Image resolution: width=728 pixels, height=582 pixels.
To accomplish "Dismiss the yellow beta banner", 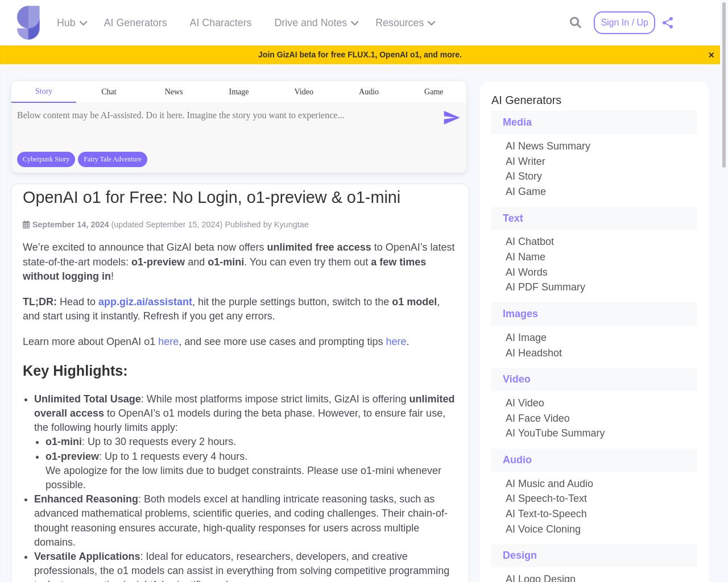I will tap(711, 55).
